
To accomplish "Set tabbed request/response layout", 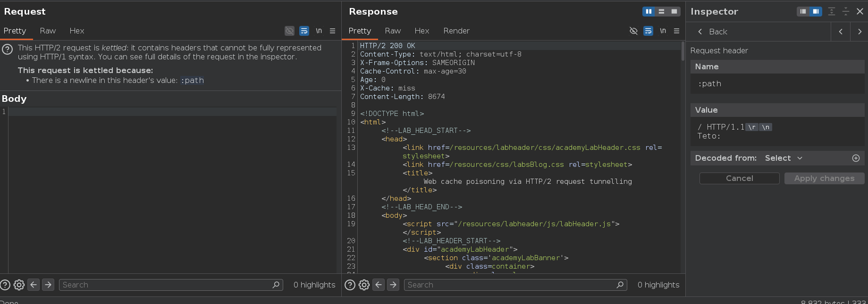I will coord(674,11).
